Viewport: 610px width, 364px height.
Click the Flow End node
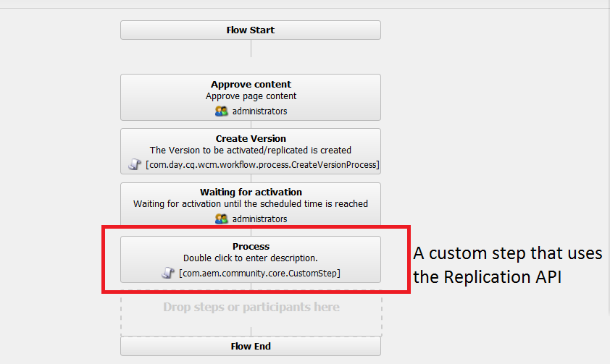pos(251,347)
